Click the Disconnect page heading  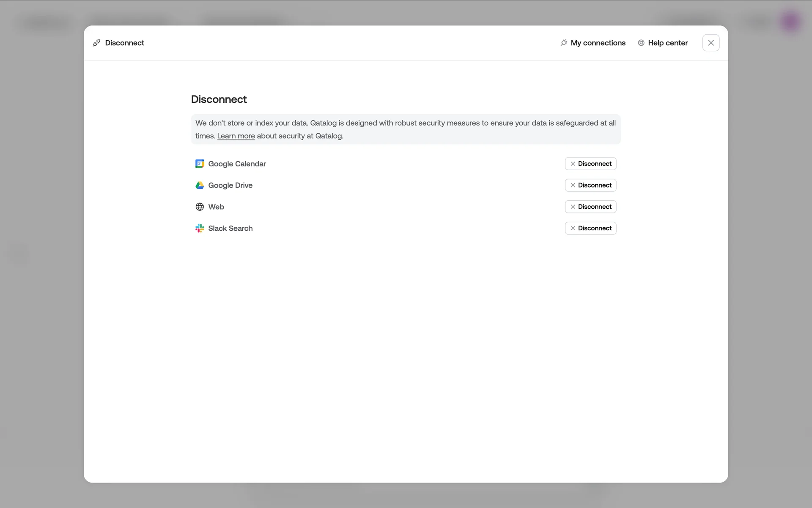(x=219, y=99)
